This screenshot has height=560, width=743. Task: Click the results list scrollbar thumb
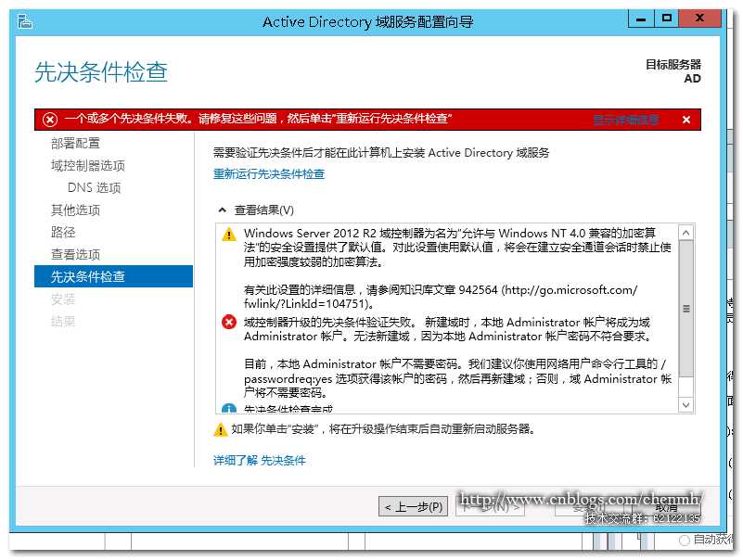[x=686, y=309]
